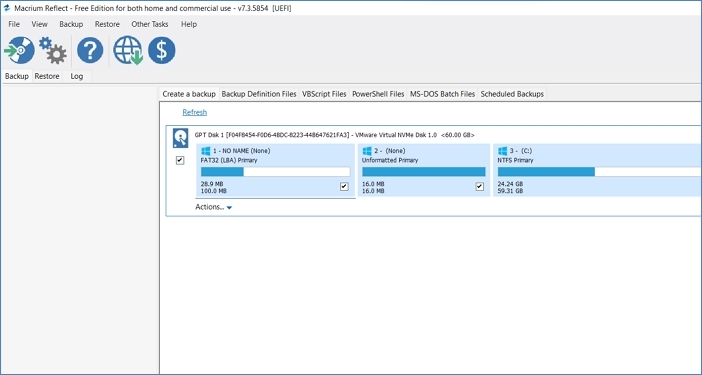702x375 pixels.
Task: Click the 'FAT32 (LBA) Primary' label
Action: click(x=229, y=160)
